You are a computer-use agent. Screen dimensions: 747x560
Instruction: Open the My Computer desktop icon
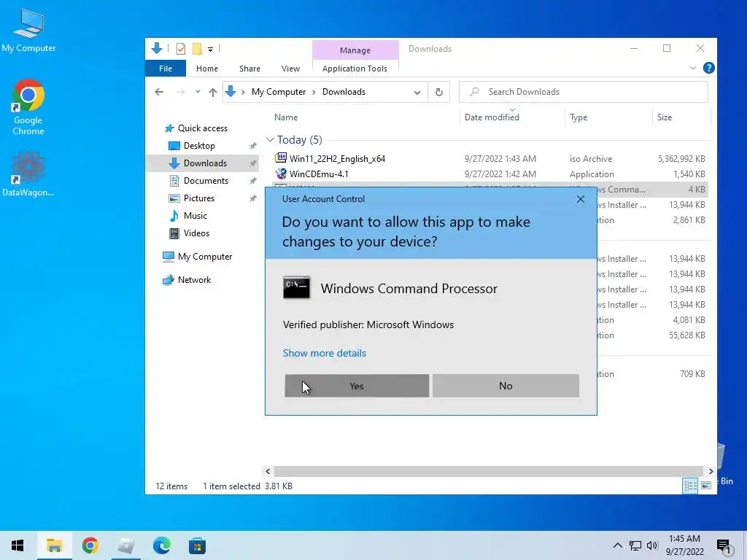28,31
